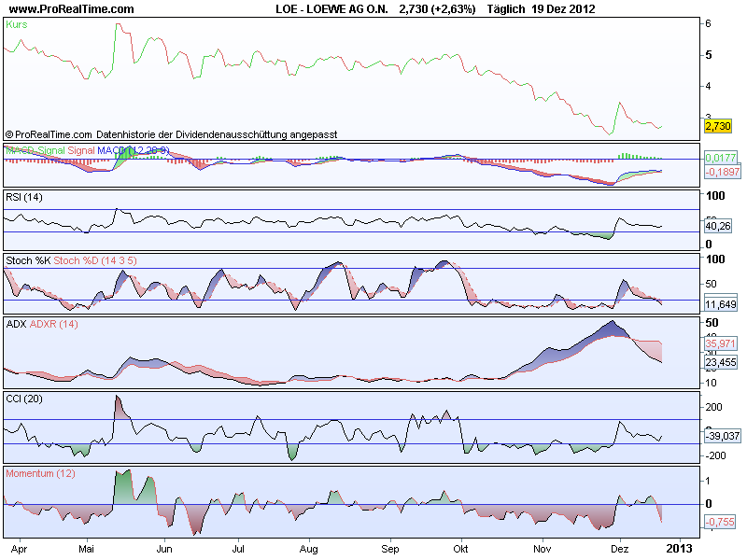This screenshot has width=747, height=560.
Task: Click the MACD value 0,0177 tag
Action: (720, 158)
